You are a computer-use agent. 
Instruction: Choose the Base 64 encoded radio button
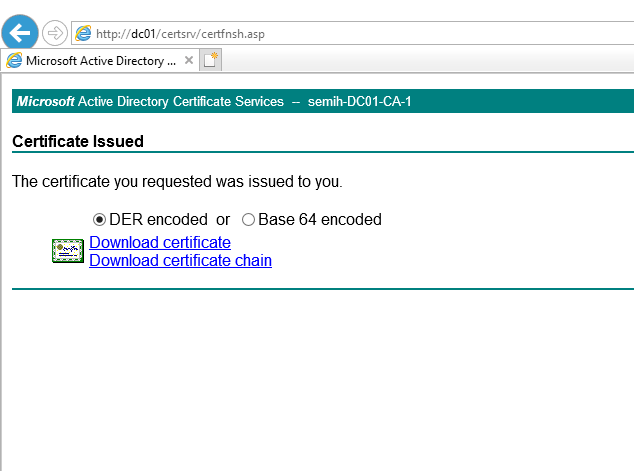248,220
